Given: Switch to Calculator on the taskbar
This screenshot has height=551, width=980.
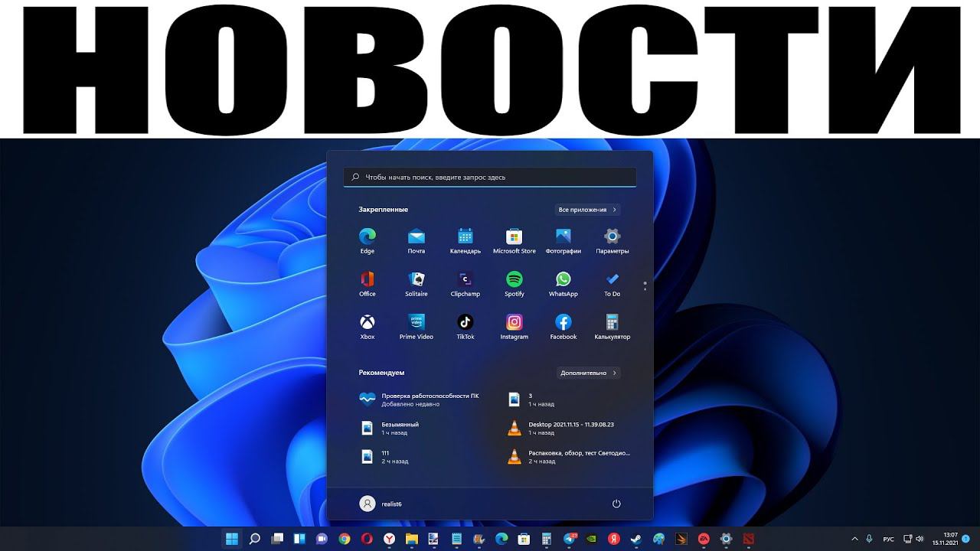Looking at the screenshot, I should (x=547, y=539).
